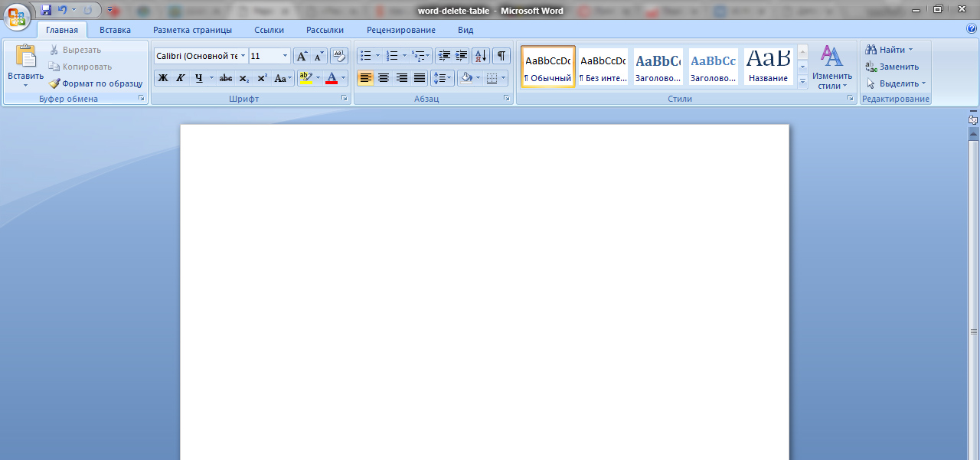
Task: Open Word help via question mark icon
Action: (972, 29)
